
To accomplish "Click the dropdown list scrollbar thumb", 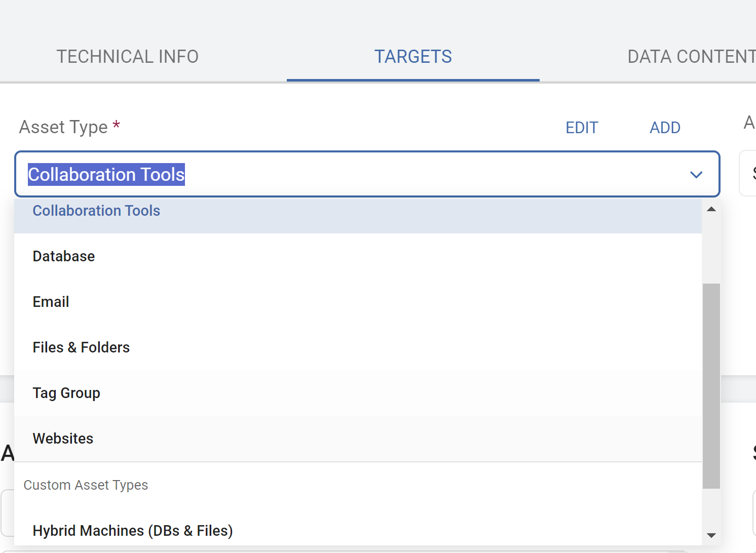I will tap(711, 385).
